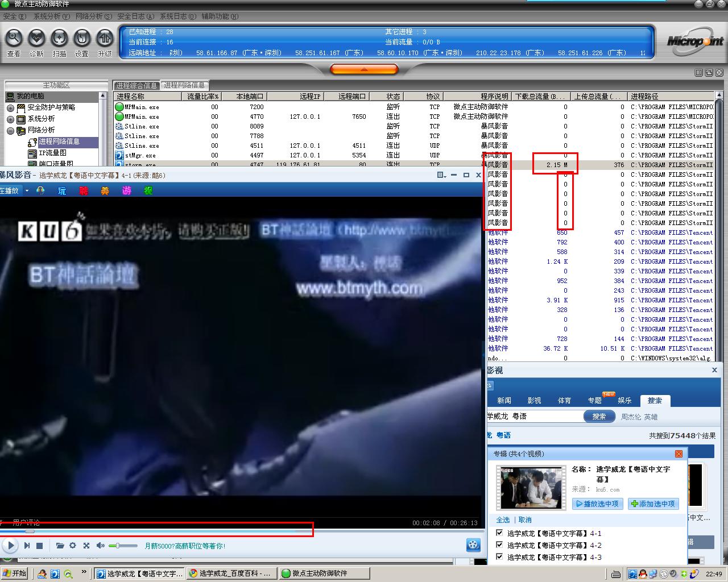The width and height of the screenshot is (728, 582).
Task: Click the 月薪5000 job ad link
Action: (x=185, y=546)
